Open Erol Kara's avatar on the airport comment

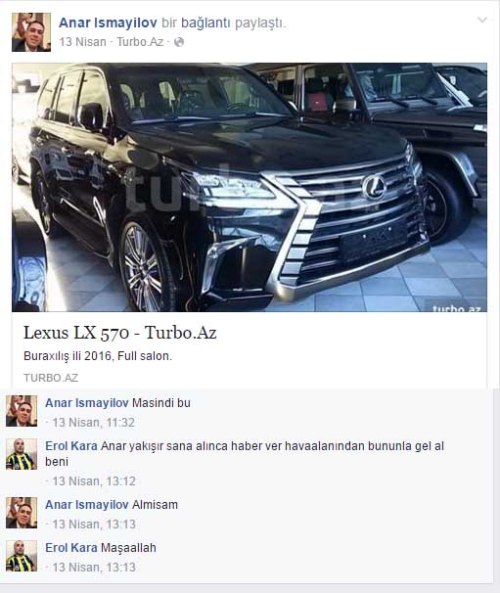[22, 454]
